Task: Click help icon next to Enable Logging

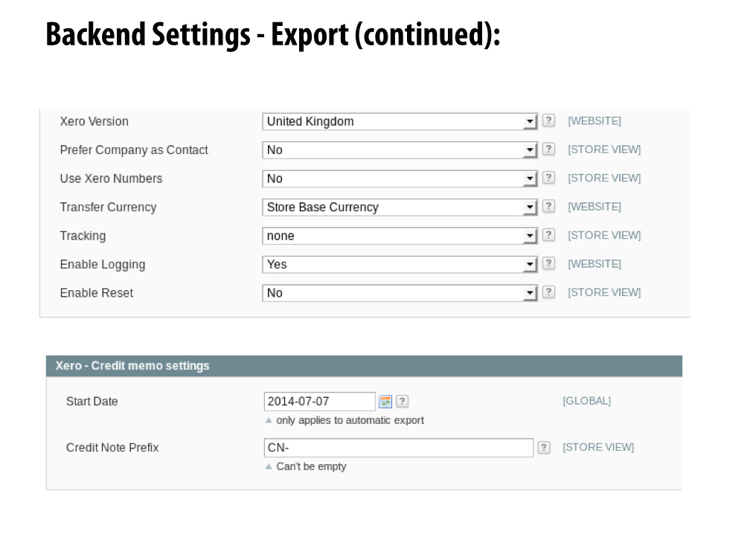Action: click(548, 264)
